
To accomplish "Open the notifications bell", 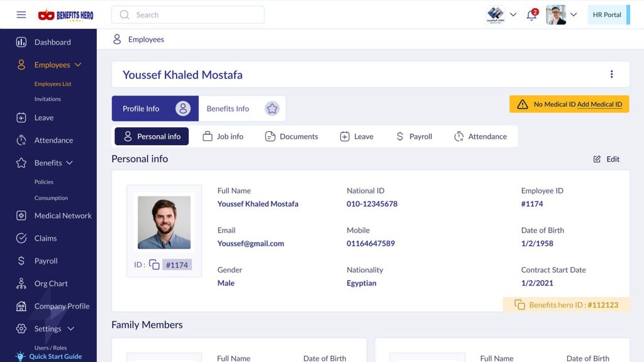I will tap(531, 15).
